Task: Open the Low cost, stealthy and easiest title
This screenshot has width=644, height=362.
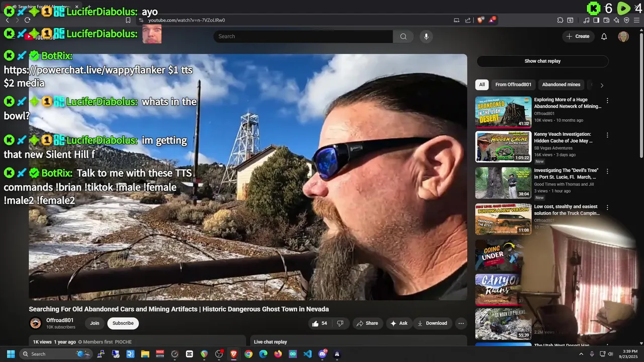Action: pos(567,210)
